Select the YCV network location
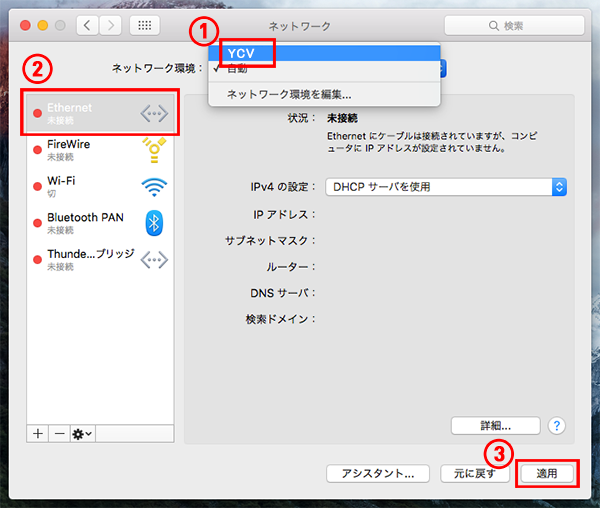The height and width of the screenshot is (508, 600). [324, 53]
